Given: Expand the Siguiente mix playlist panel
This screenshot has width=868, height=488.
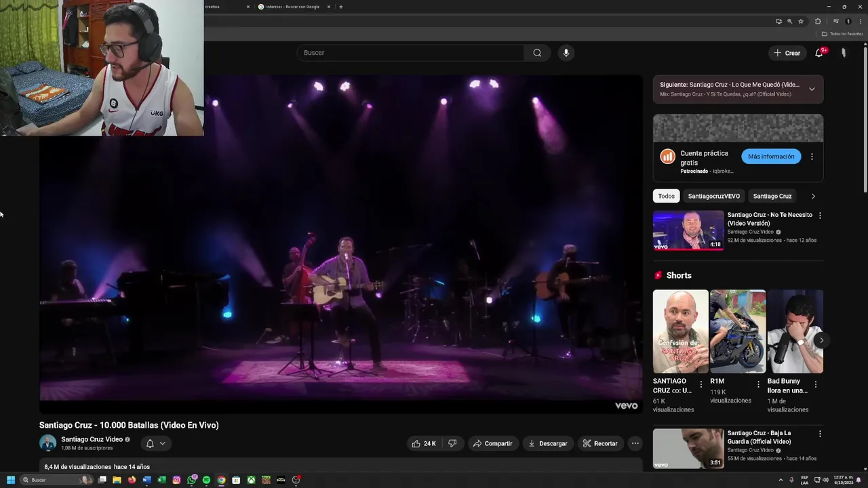Looking at the screenshot, I should click(x=812, y=89).
